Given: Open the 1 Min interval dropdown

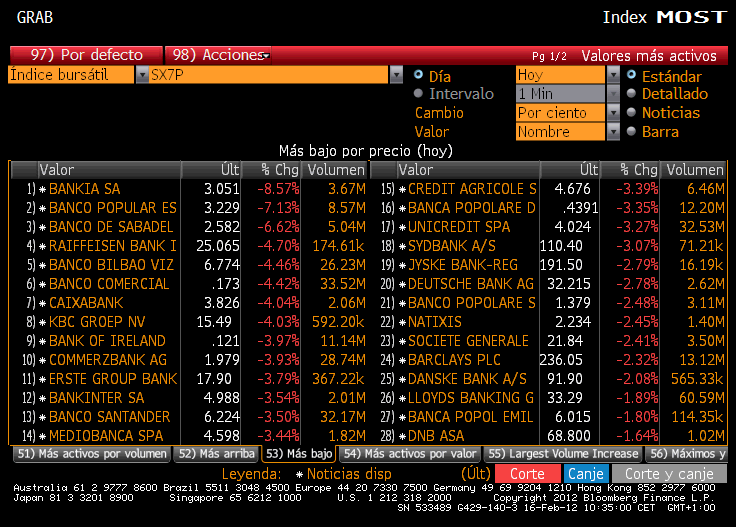Looking at the screenshot, I should click(613, 94).
